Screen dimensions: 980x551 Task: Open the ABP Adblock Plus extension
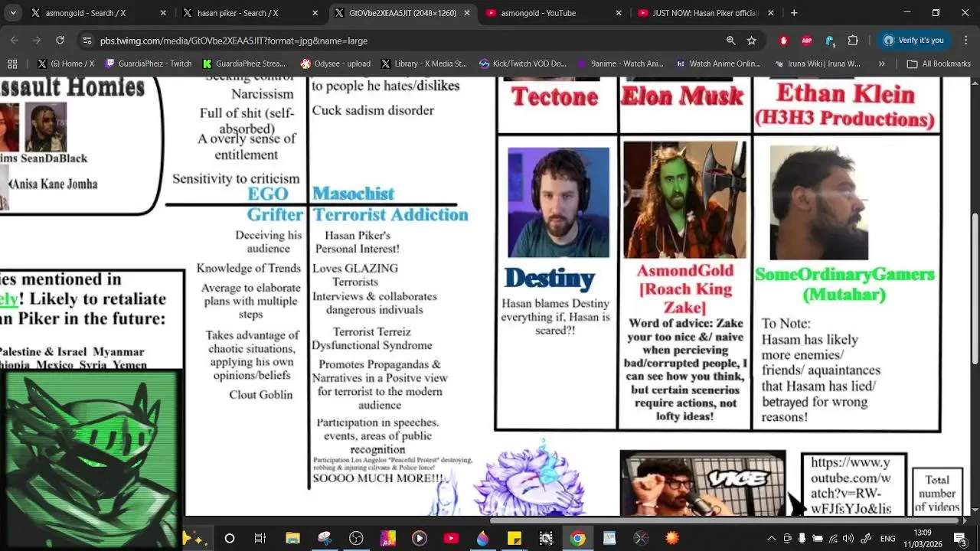806,41
